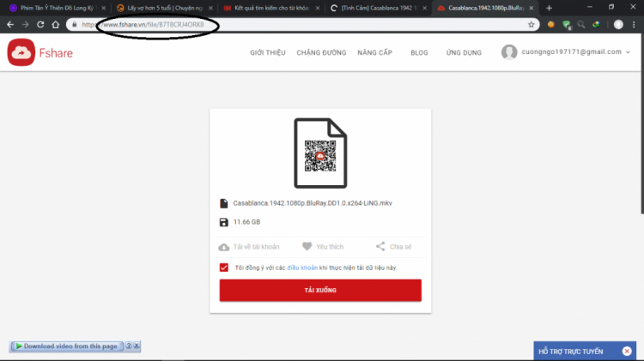Open the GIỚI THIỆU menu item
Screen dimensions: 644x361
268,52
